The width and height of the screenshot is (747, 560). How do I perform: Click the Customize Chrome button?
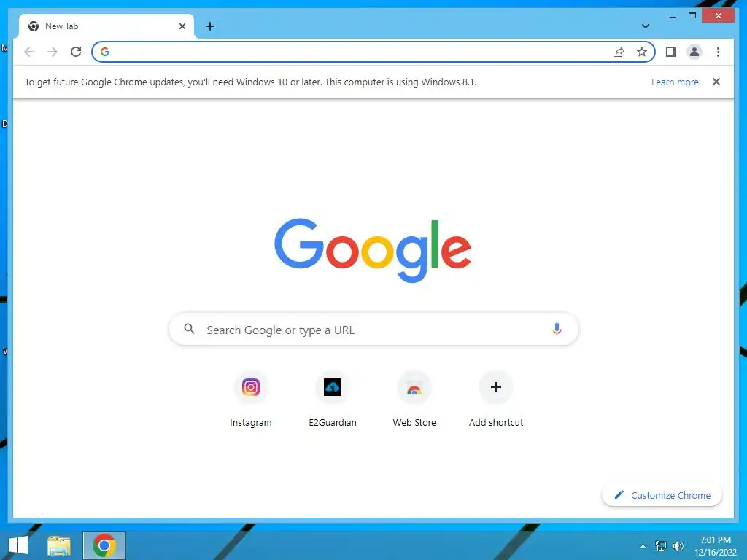click(x=662, y=495)
